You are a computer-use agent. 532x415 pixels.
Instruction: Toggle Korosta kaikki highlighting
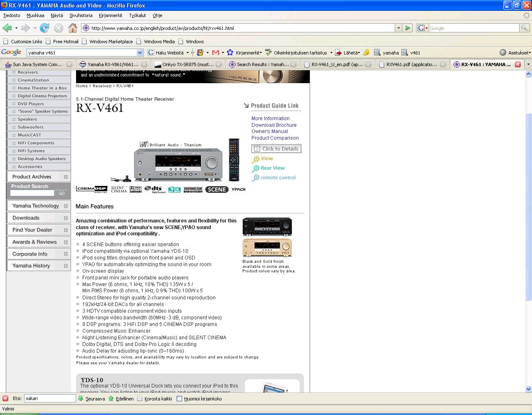coord(154,398)
